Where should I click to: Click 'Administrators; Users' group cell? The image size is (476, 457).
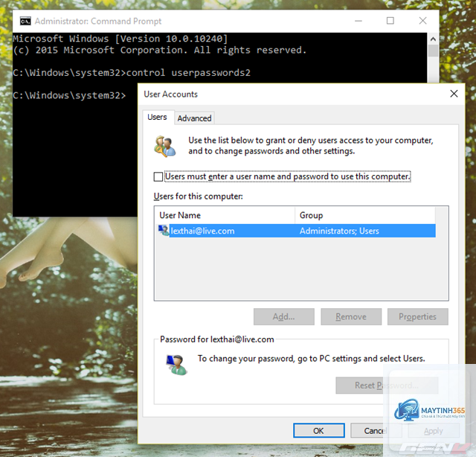pos(339,231)
